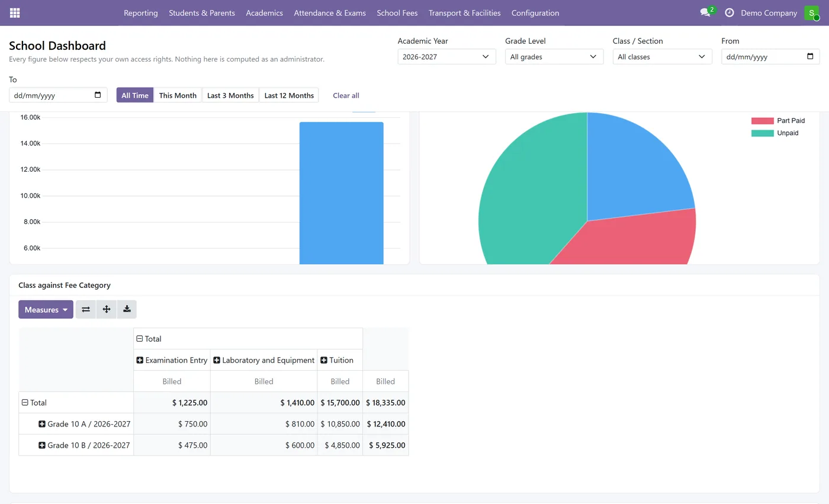Open the Grade Level dropdown
The image size is (829, 504).
click(554, 56)
